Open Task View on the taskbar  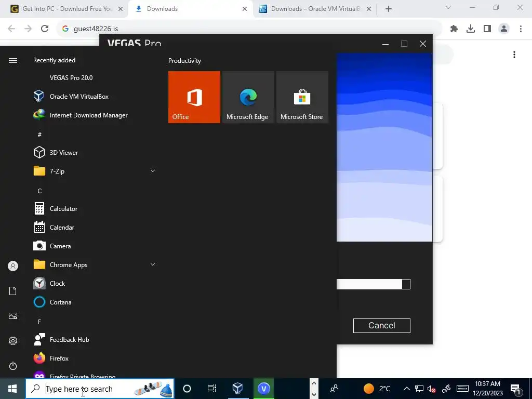pyautogui.click(x=212, y=389)
